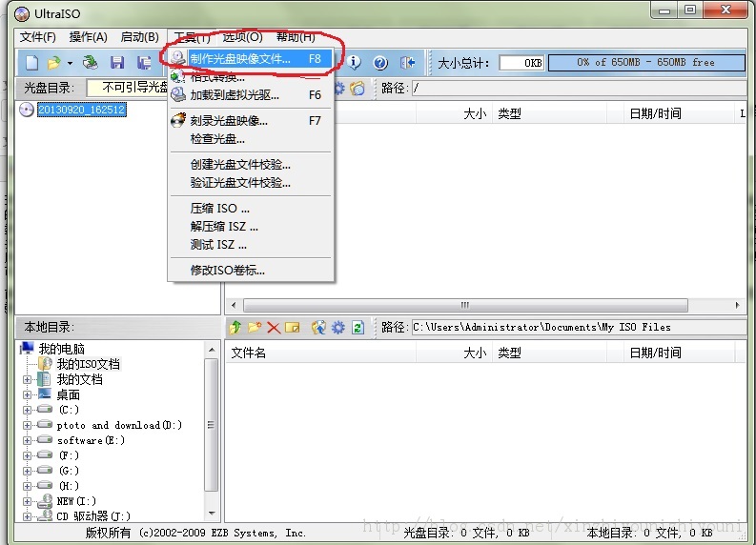Select the 20130920_162512 disc tree item

82,110
